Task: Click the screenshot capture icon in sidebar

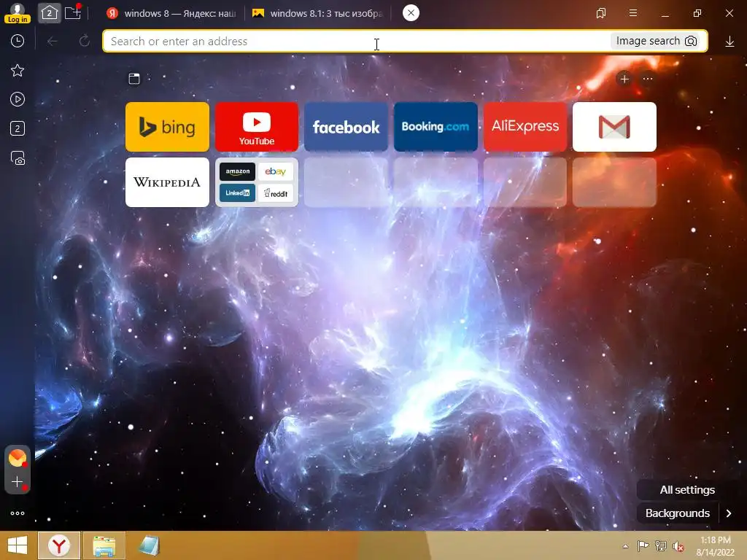Action: [18, 157]
